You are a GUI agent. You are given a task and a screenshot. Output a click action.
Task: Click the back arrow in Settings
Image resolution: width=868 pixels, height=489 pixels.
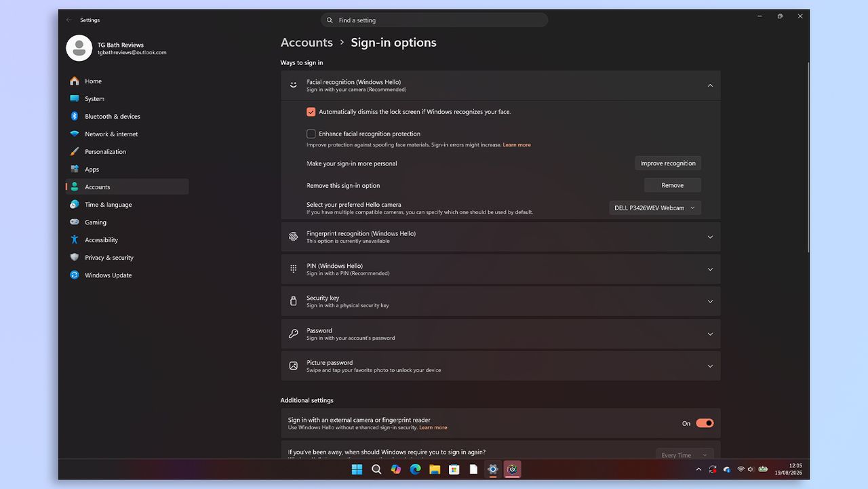coord(68,20)
